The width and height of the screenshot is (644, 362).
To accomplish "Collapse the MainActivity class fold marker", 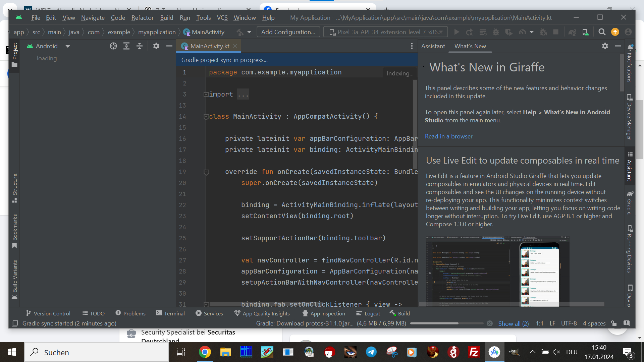I will 206,117.
